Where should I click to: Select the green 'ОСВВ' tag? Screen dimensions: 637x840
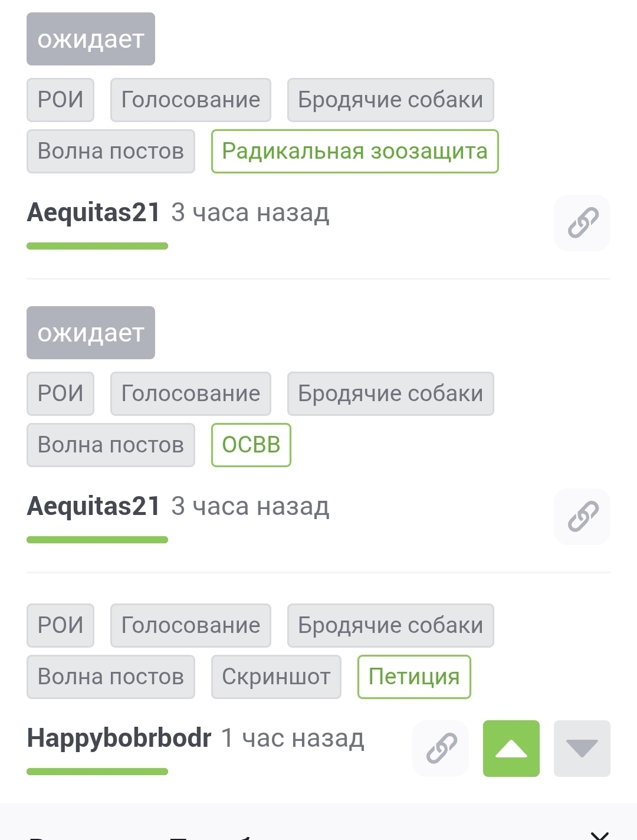[x=251, y=445]
